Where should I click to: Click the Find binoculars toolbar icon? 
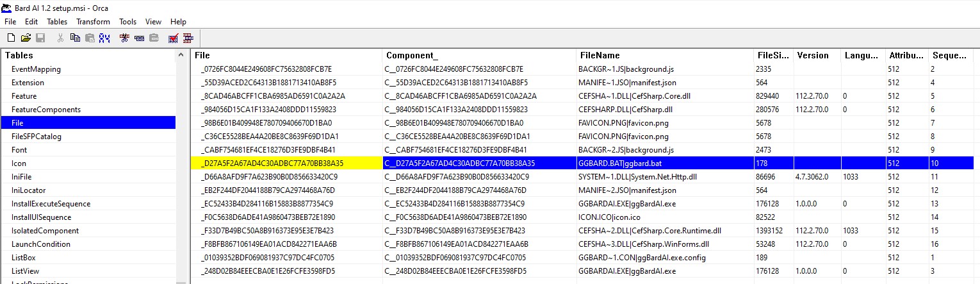(104, 38)
